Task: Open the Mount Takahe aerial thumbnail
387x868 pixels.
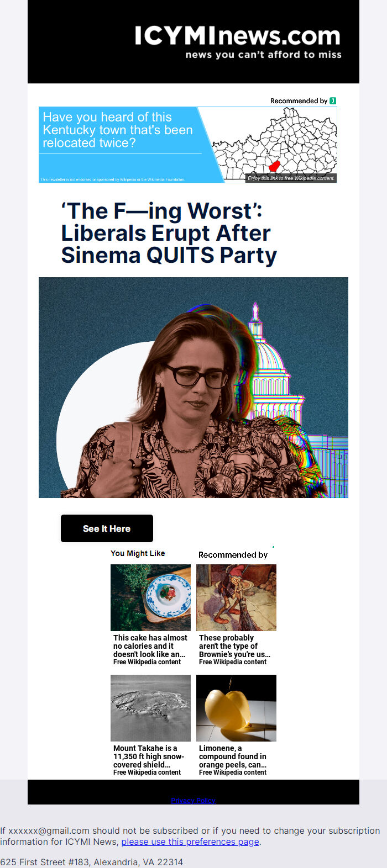Action: 150,708
